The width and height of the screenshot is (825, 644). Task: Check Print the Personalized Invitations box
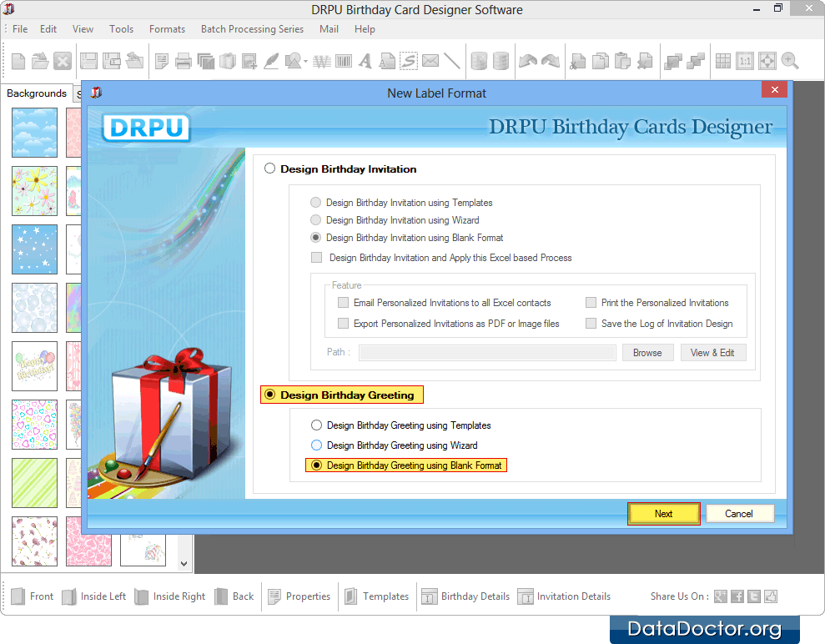pos(591,303)
